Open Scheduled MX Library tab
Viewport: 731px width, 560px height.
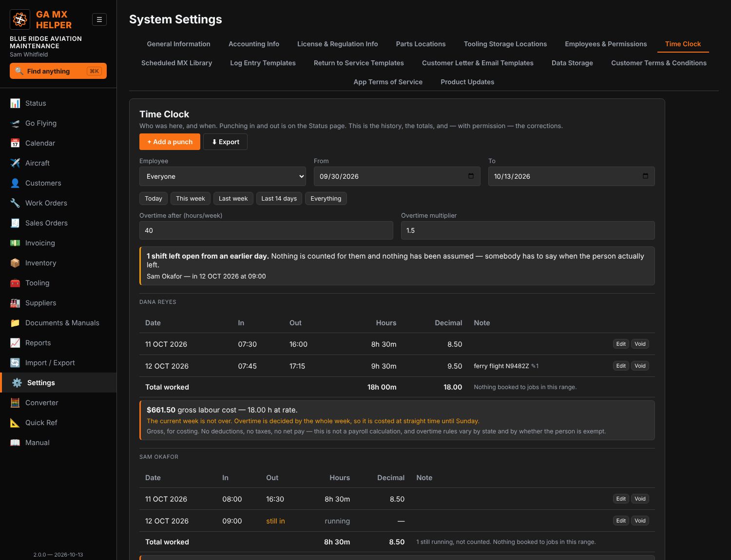176,63
